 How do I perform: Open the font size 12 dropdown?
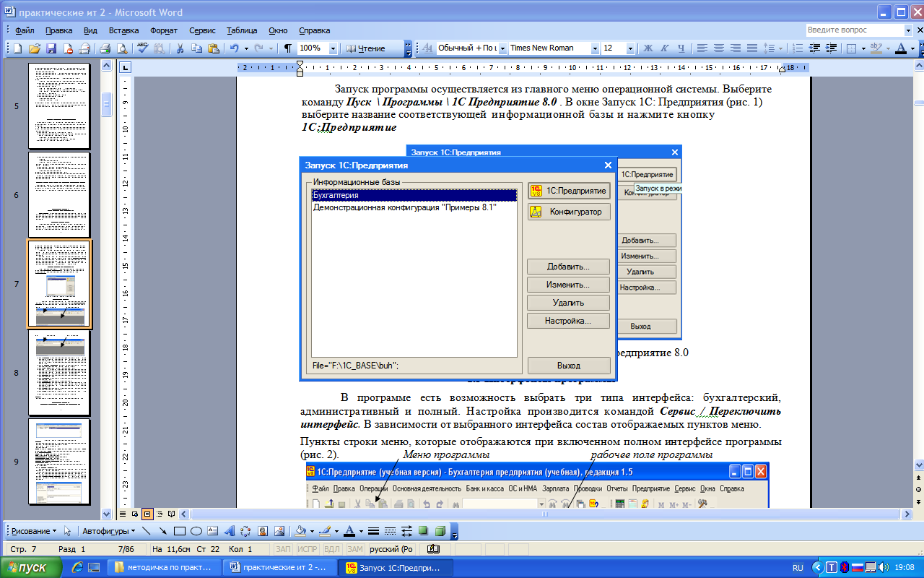[630, 48]
